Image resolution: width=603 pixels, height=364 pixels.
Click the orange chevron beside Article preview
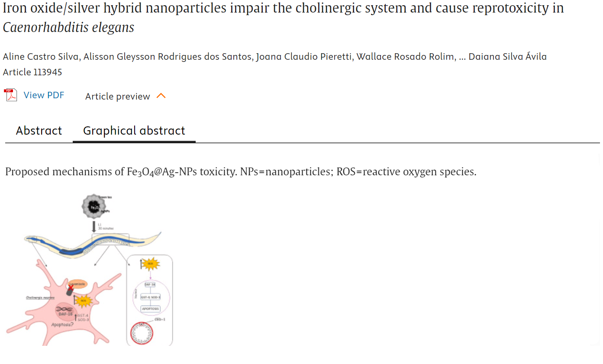tap(161, 96)
